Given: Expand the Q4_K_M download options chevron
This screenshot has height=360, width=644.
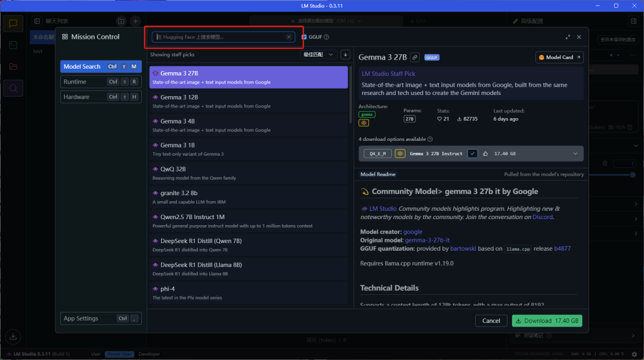Looking at the screenshot, I should (x=575, y=154).
